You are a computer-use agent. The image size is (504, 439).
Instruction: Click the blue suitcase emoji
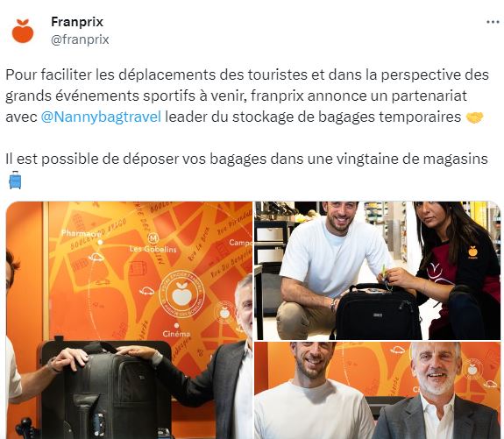coord(15,180)
